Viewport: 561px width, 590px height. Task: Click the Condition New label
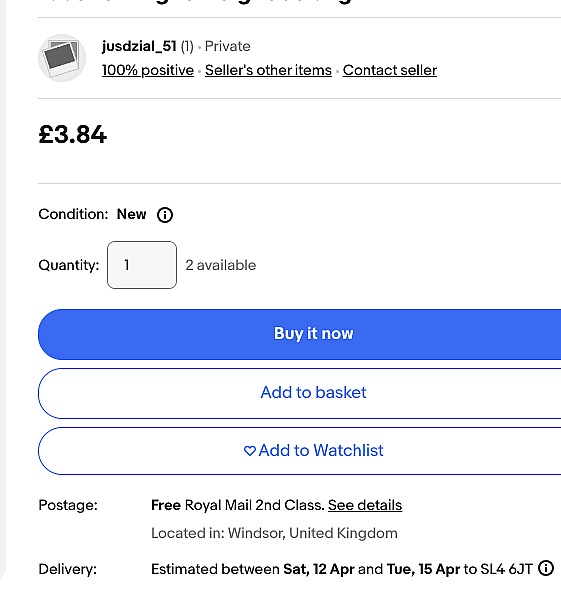(x=131, y=214)
